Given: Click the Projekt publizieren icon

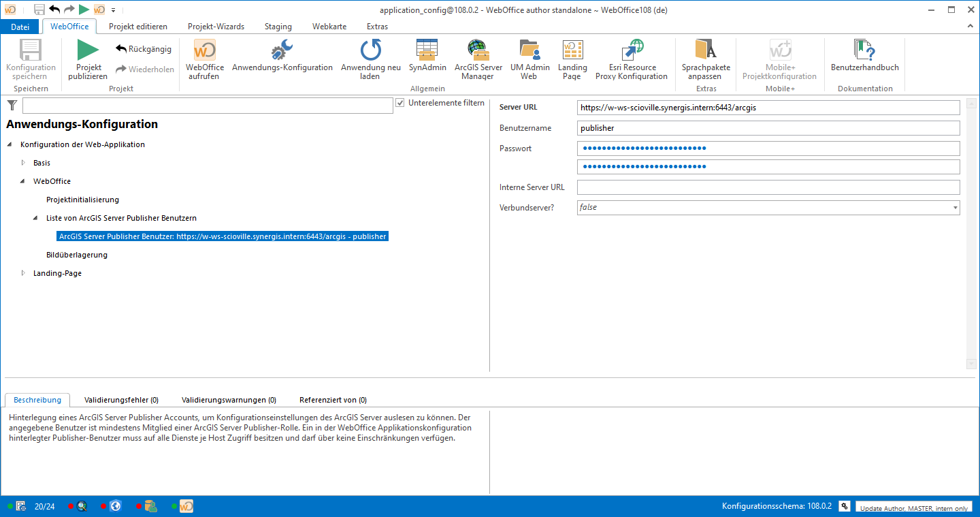Looking at the screenshot, I should pyautogui.click(x=87, y=60).
